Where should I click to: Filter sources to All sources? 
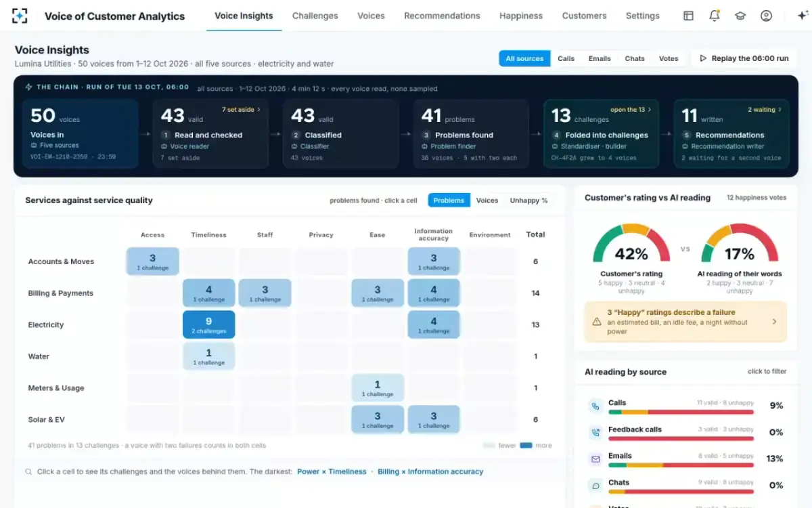(524, 58)
